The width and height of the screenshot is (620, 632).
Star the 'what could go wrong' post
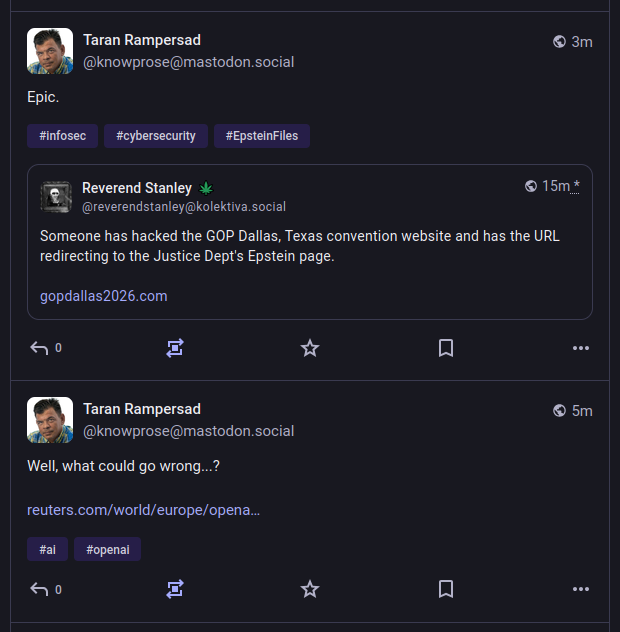[x=310, y=589]
